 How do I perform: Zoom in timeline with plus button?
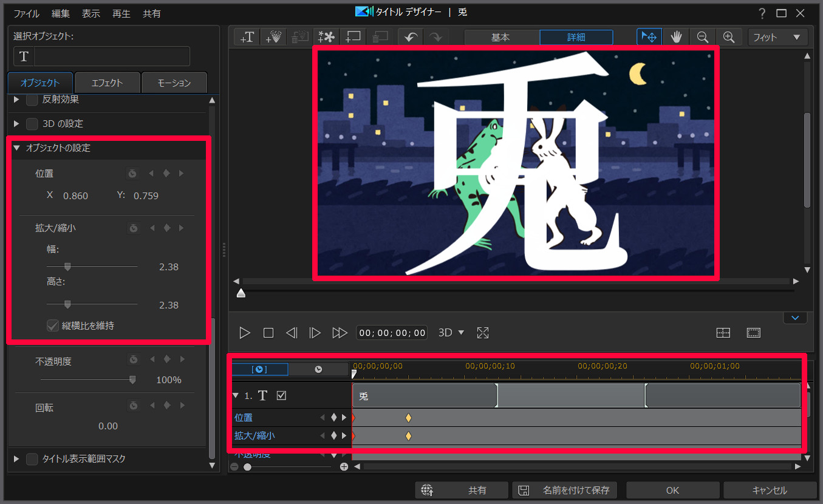pos(344,467)
